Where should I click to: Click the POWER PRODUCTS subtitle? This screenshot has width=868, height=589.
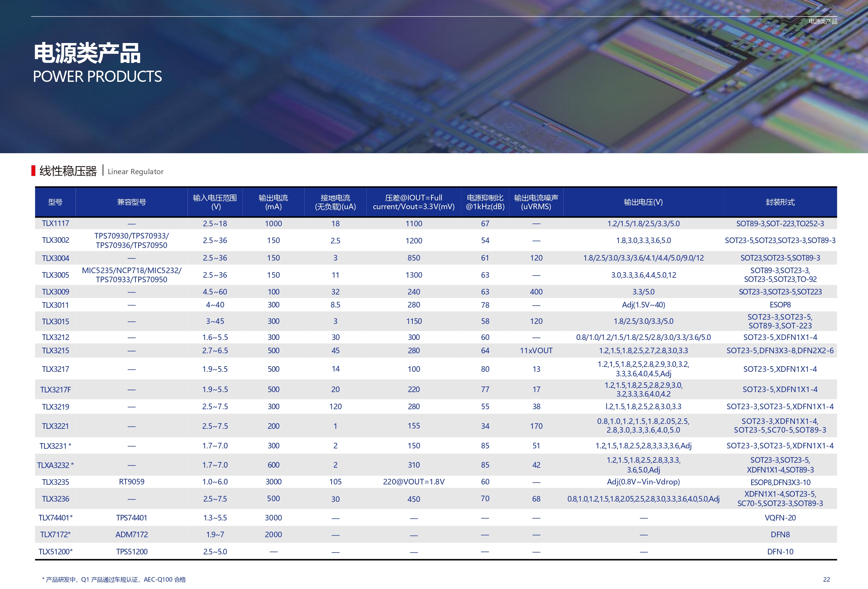tap(98, 77)
